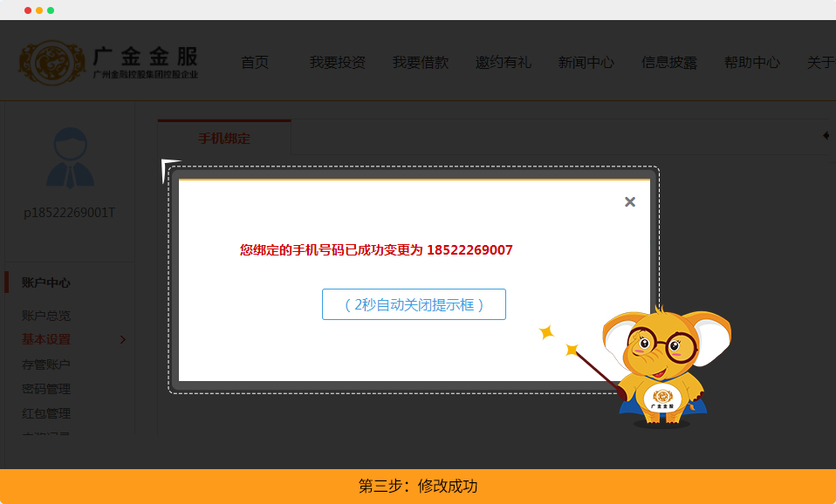Open 信息披露 from the navigation bar
Viewport: 836px width, 504px height.
tap(668, 63)
